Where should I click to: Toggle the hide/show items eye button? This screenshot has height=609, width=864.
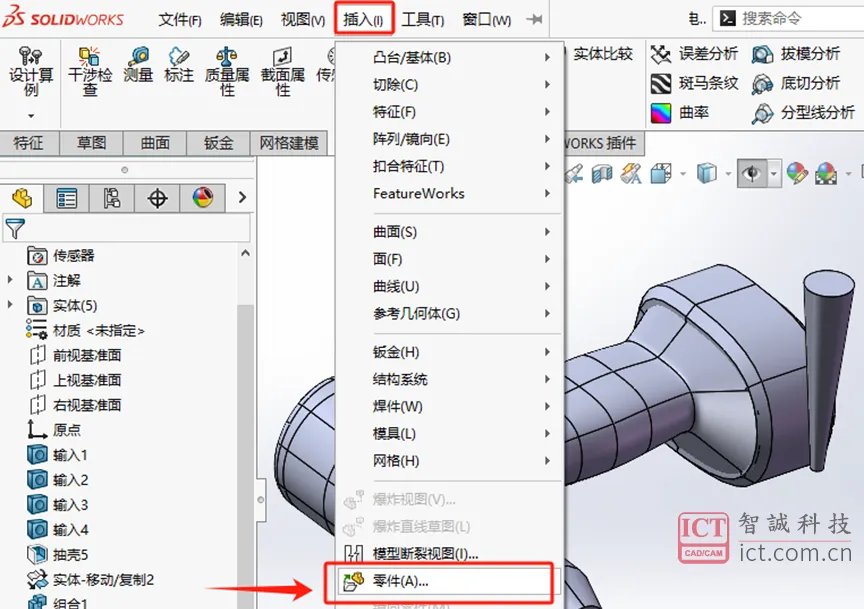tap(752, 174)
